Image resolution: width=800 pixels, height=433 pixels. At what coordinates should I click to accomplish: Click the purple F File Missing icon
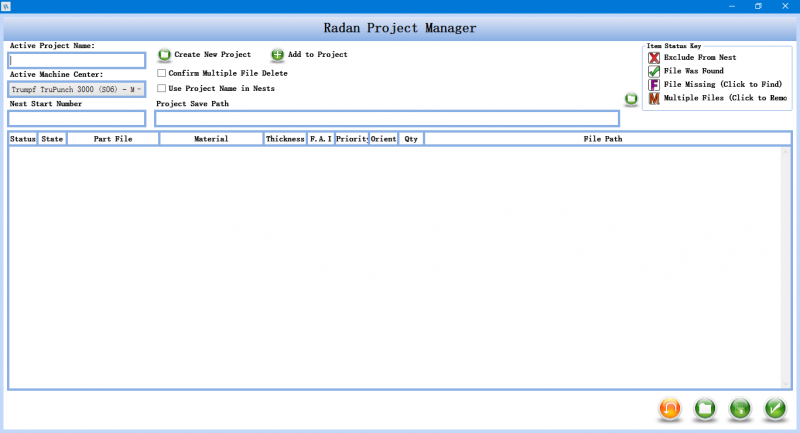(x=654, y=85)
